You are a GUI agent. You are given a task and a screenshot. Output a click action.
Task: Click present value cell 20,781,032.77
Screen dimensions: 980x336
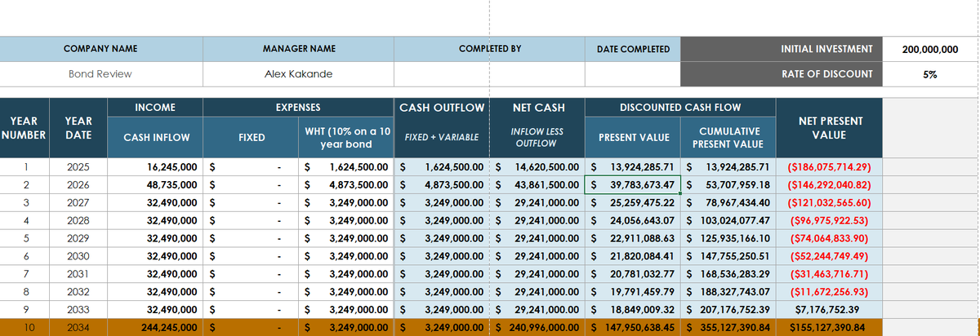coord(633,274)
